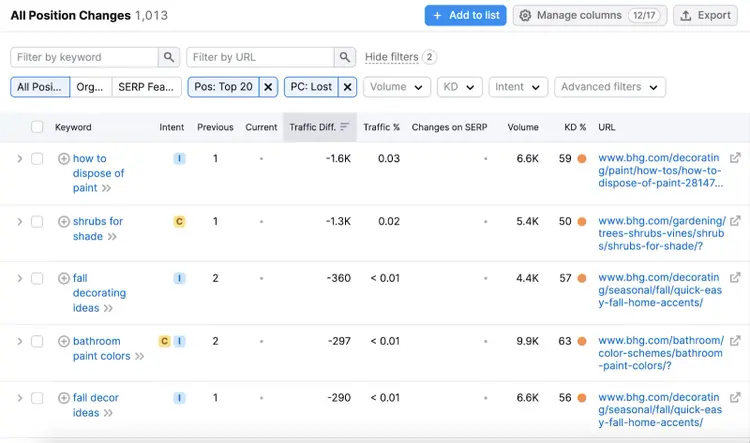This screenshot has height=443, width=750.
Task: Open external link for how-to-dispose-of-paint URL
Action: point(735,158)
